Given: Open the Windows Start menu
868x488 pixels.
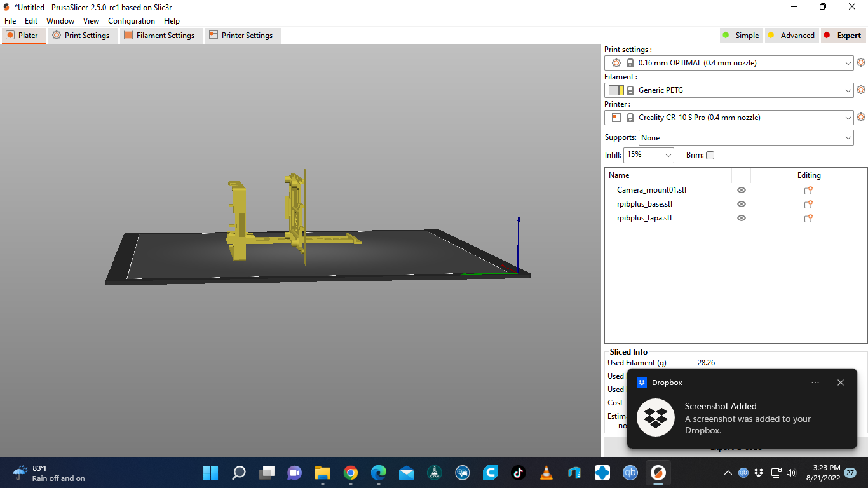Looking at the screenshot, I should [x=210, y=473].
